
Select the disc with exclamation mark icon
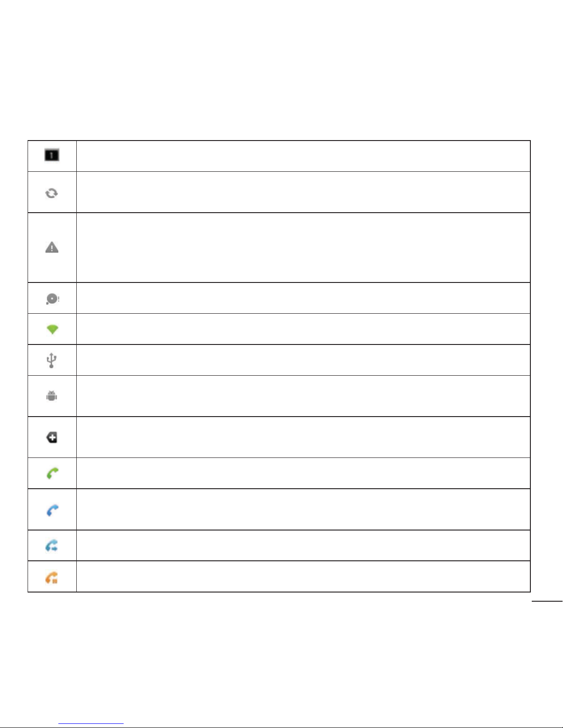coord(52,299)
